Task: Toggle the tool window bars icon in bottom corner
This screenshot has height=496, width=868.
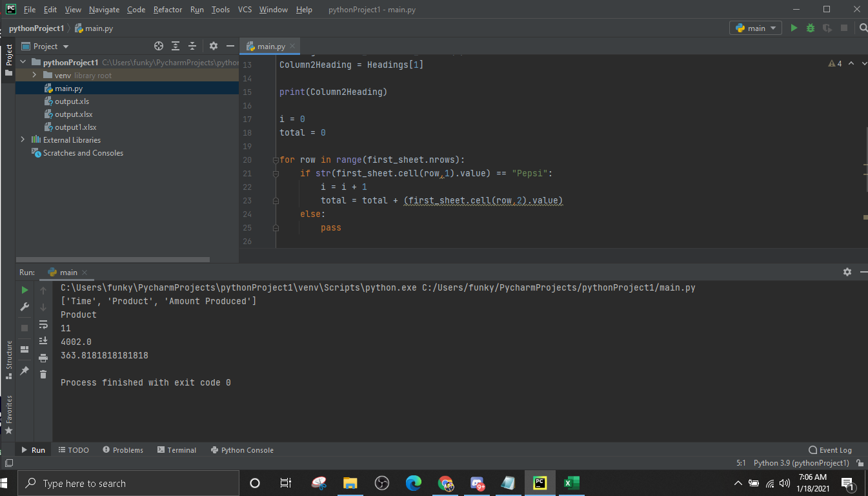Action: coord(8,463)
